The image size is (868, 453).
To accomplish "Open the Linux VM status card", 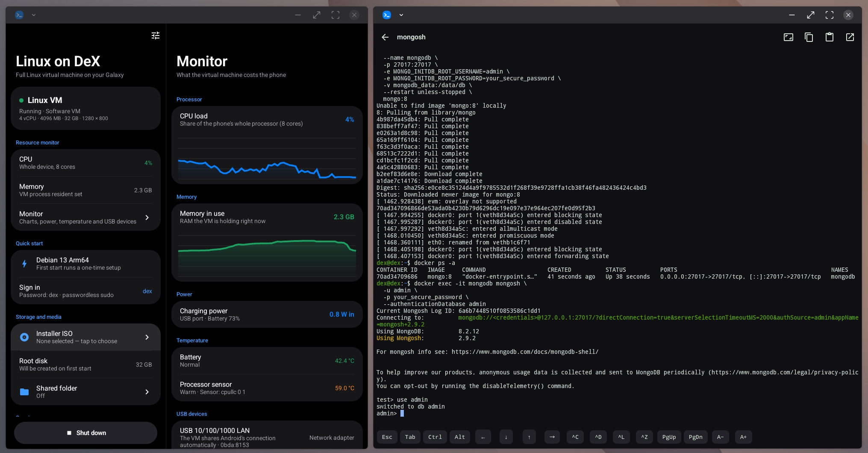I will point(85,109).
